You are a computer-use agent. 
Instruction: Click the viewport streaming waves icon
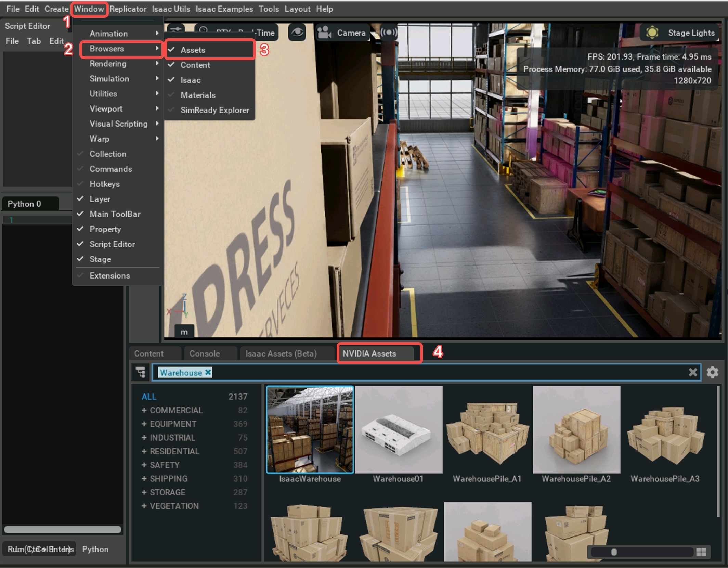(389, 33)
